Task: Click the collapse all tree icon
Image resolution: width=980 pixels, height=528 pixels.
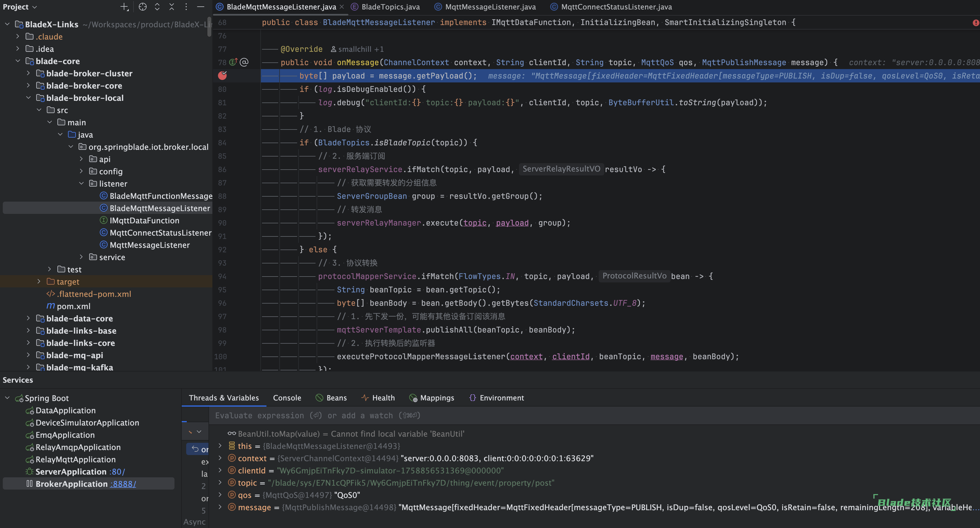Action: (172, 7)
